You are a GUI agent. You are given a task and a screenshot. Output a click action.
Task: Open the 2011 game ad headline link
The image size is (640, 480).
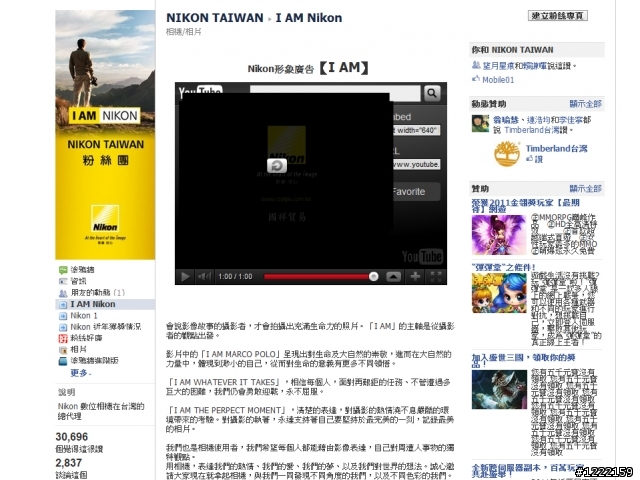point(526,206)
